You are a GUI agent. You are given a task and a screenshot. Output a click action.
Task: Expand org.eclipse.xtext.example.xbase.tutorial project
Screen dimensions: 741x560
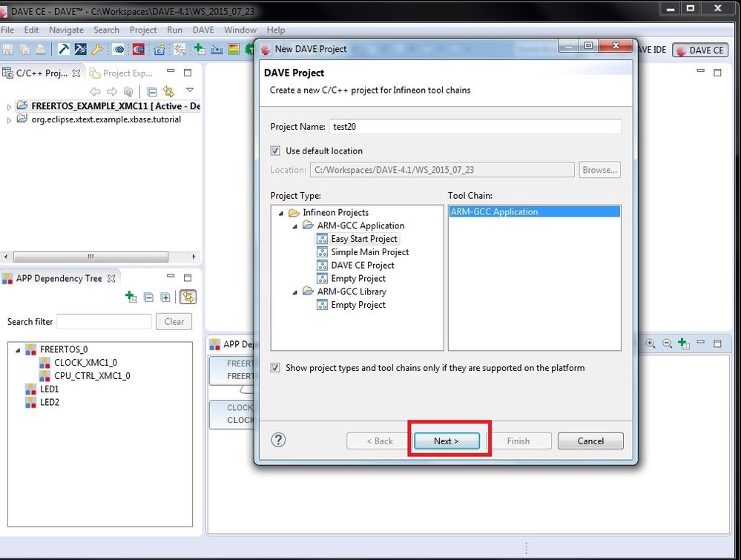[8, 120]
